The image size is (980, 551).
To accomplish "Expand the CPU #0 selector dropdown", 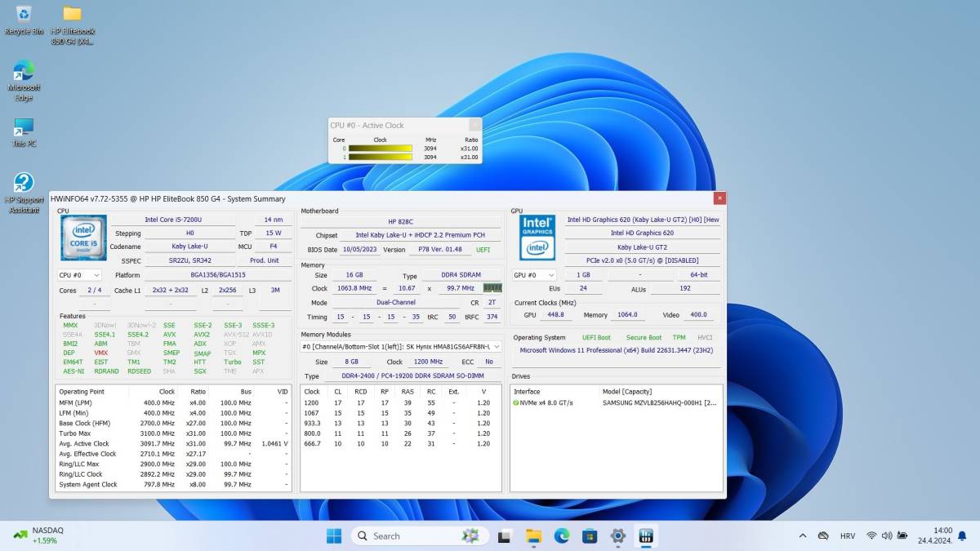I will 79,275.
